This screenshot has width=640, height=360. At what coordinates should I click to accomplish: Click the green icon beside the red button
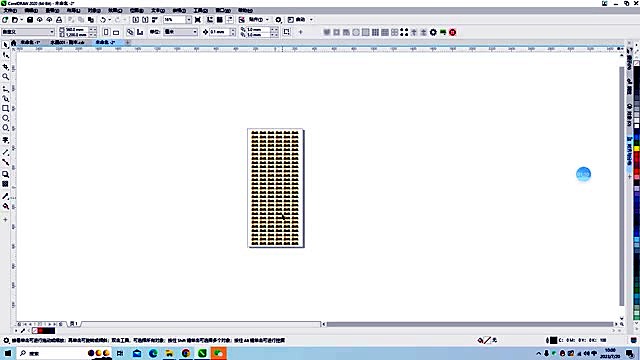tap(443, 32)
